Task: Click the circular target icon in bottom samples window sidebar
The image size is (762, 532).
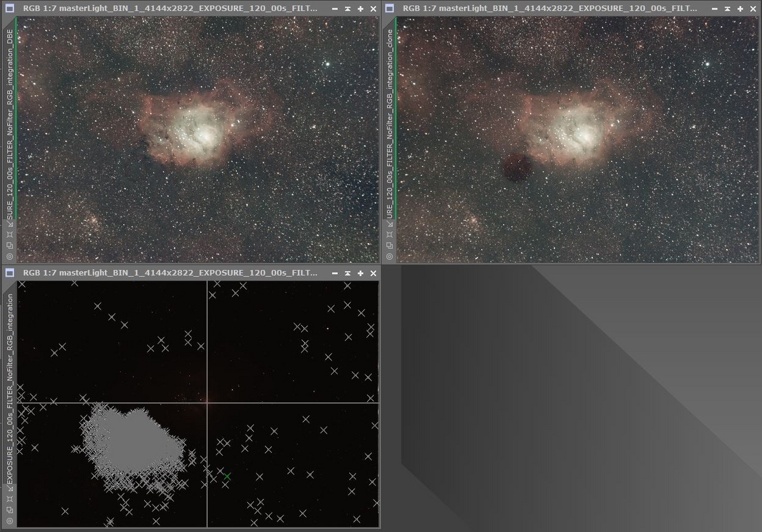Action: [x=10, y=520]
